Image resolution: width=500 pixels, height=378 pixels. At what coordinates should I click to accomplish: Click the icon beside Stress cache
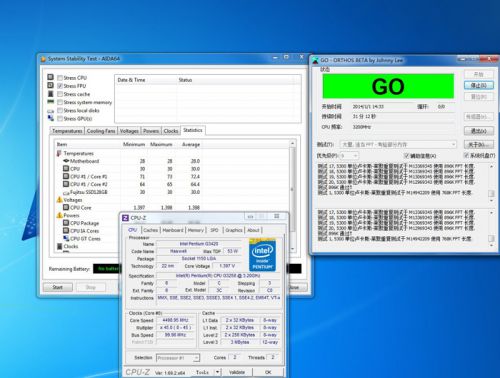click(x=50, y=94)
